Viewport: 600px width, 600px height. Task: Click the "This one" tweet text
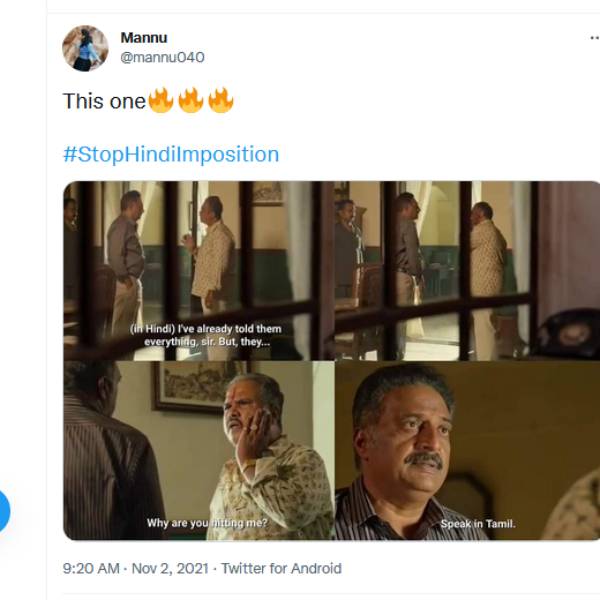104,101
